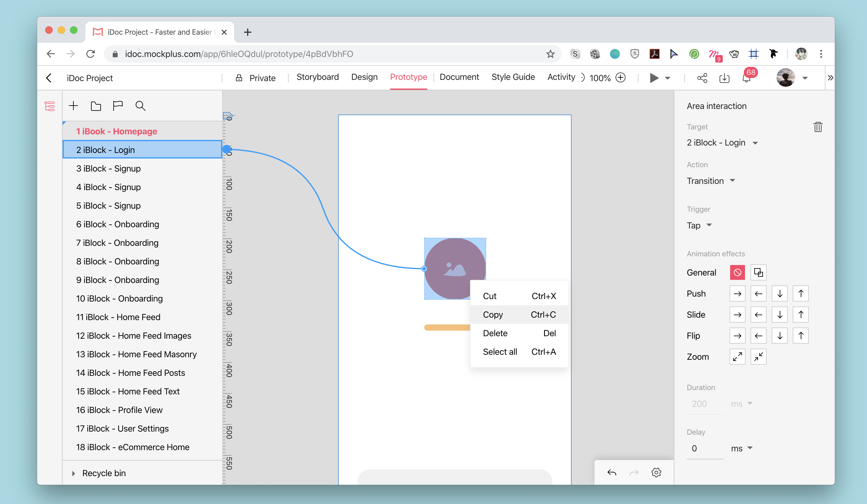The width and height of the screenshot is (867, 504).
Task: Open Delay unit ms dropdown
Action: (742, 448)
